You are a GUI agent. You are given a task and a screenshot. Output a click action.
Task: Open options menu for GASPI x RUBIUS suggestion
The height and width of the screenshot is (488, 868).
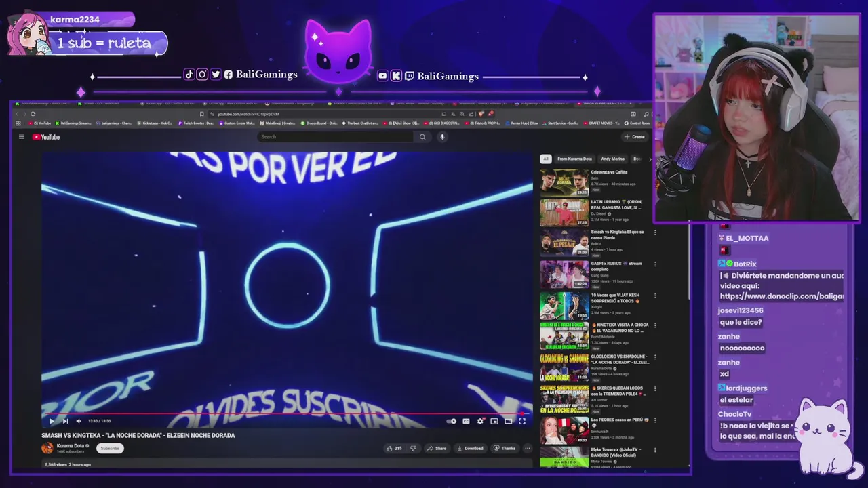[655, 264]
